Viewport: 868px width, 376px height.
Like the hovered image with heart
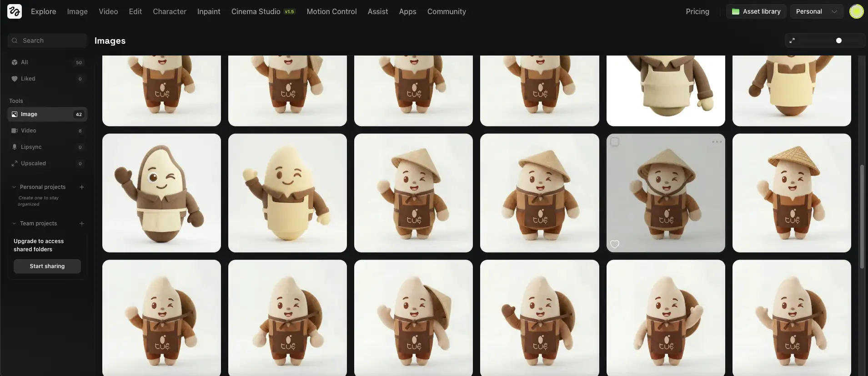coord(615,244)
